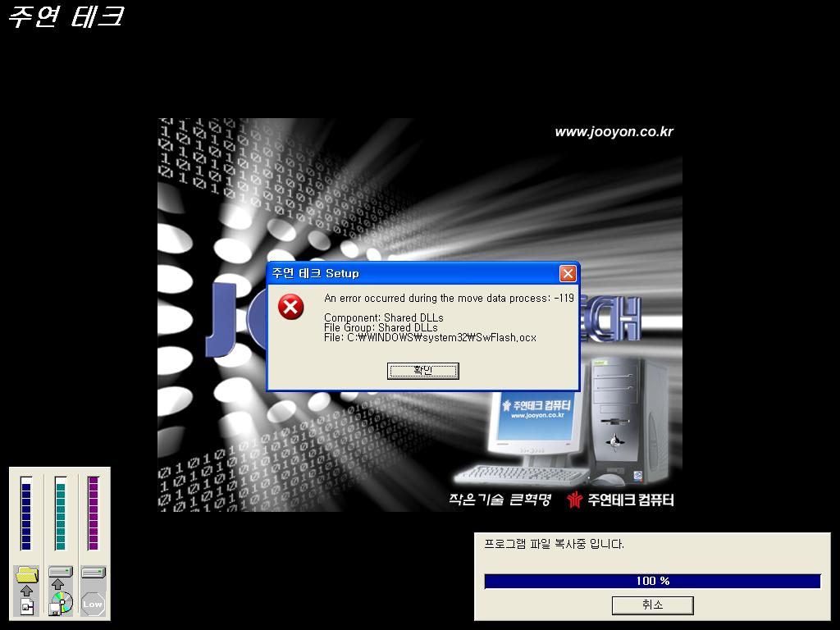This screenshot has width=840, height=630.
Task: Click the computer tower image in the banner
Action: click(x=628, y=421)
